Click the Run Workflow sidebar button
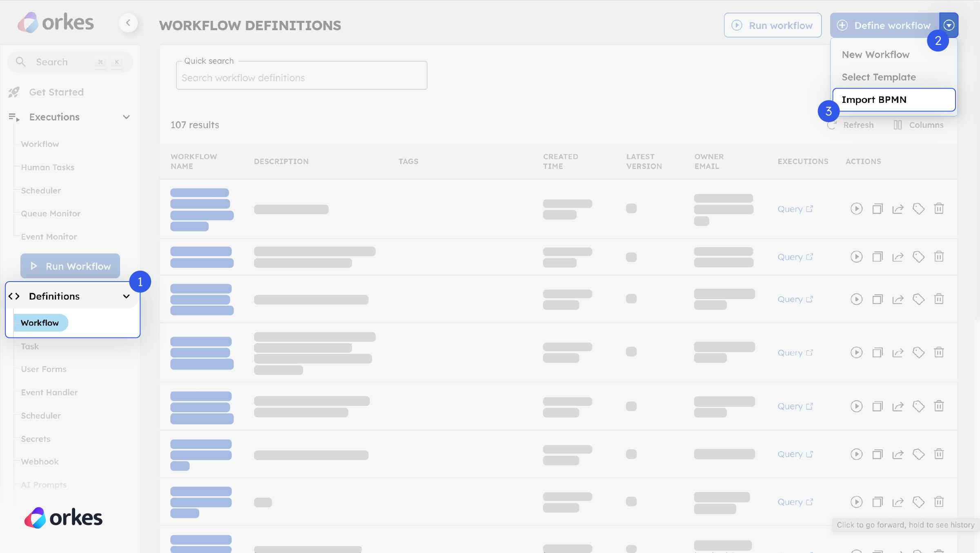 70,266
